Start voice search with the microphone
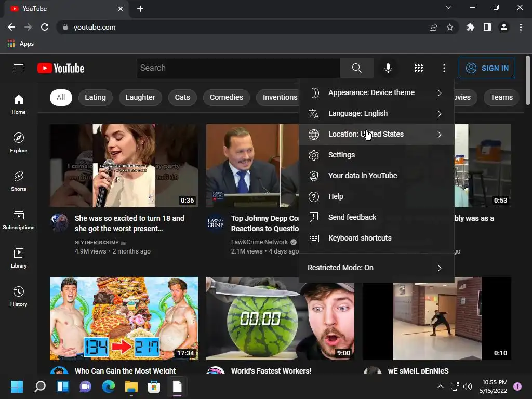This screenshot has height=399, width=532. (388, 68)
